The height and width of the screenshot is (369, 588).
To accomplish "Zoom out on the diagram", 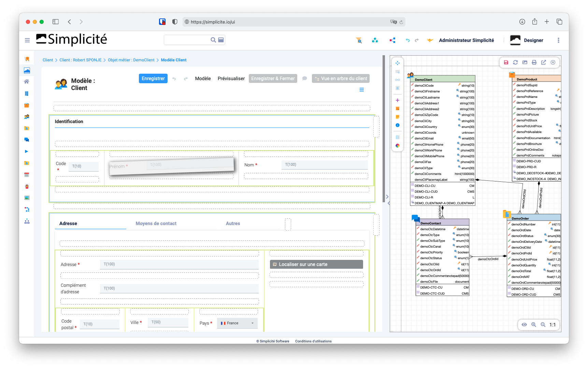I will 543,325.
